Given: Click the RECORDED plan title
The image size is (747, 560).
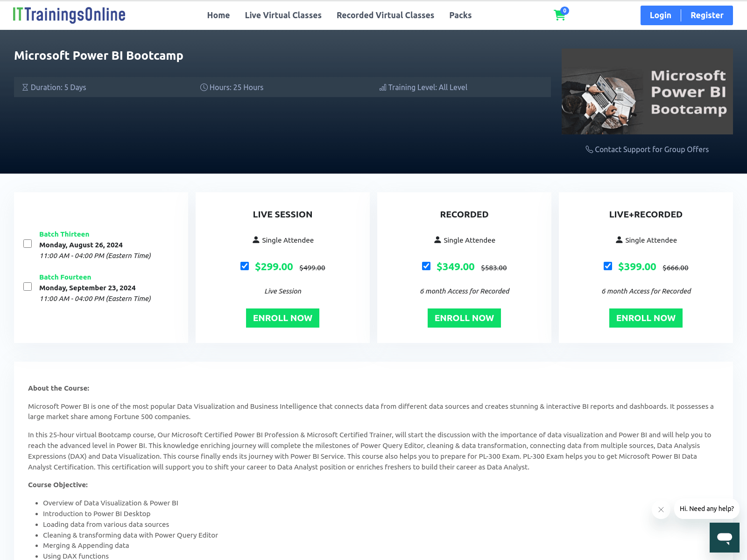Looking at the screenshot, I should click(464, 215).
